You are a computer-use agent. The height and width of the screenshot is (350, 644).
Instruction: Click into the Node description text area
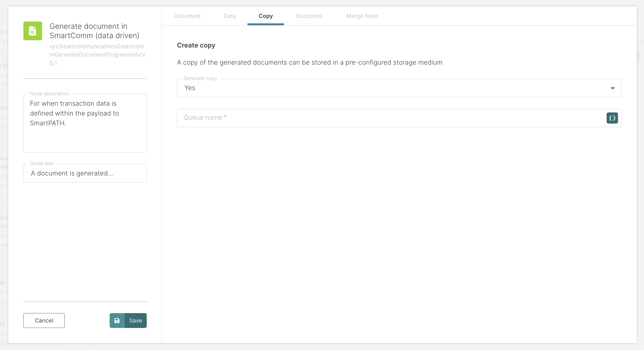tap(85, 123)
